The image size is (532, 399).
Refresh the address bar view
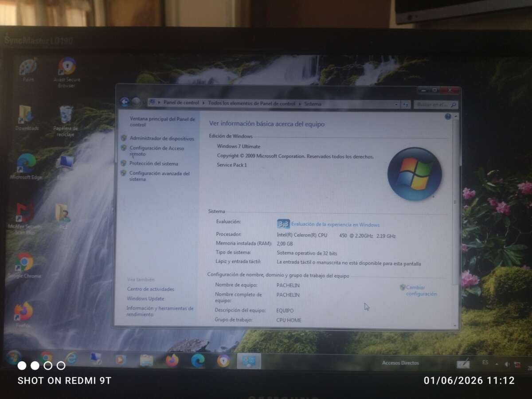click(x=405, y=105)
